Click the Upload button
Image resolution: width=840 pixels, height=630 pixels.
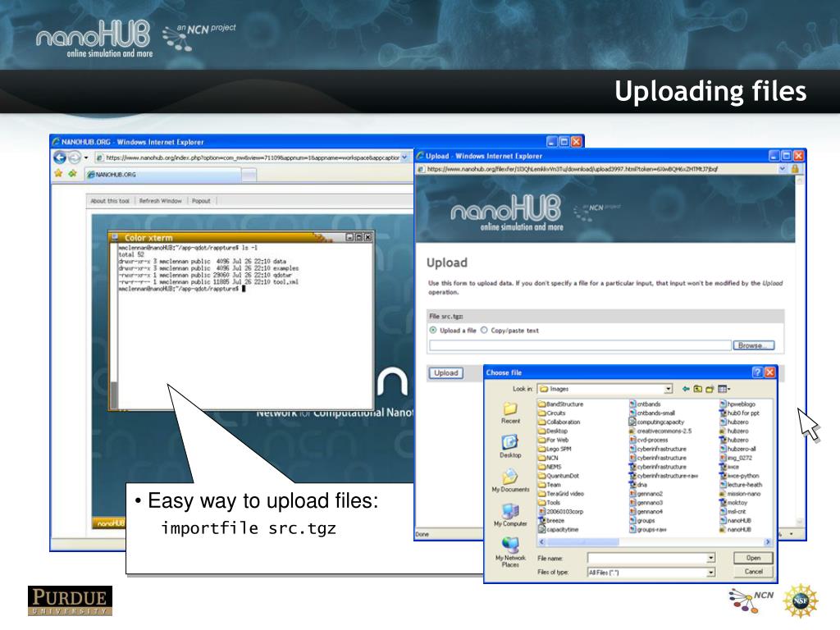(445, 373)
